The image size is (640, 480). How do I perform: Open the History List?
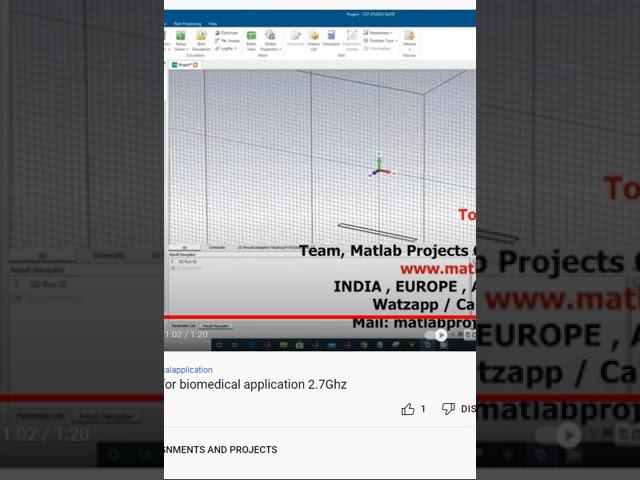313,41
